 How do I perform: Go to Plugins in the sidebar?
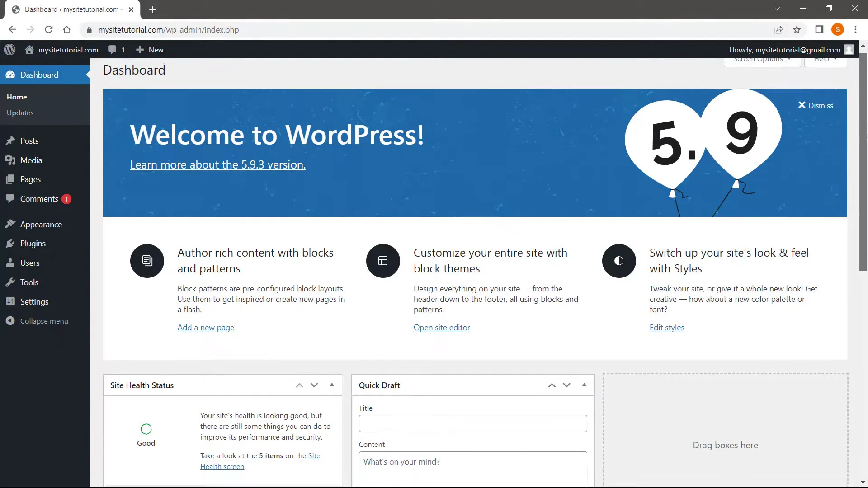tap(33, 244)
